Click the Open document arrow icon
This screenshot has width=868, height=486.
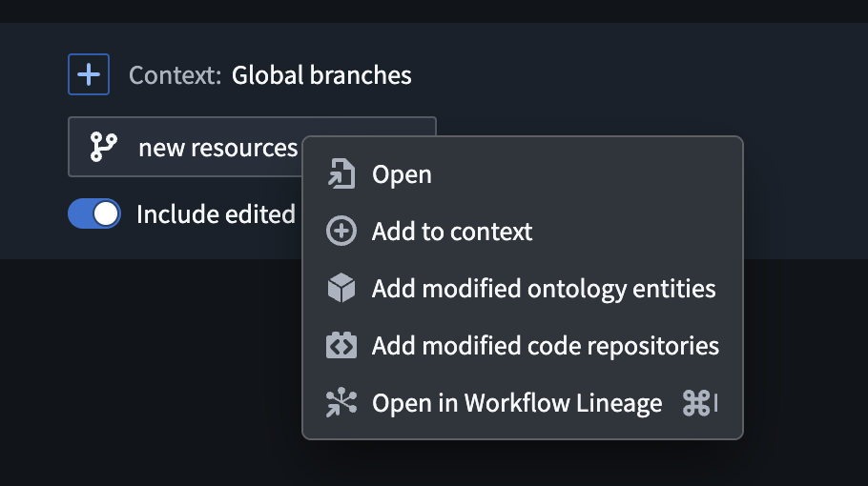pos(341,174)
